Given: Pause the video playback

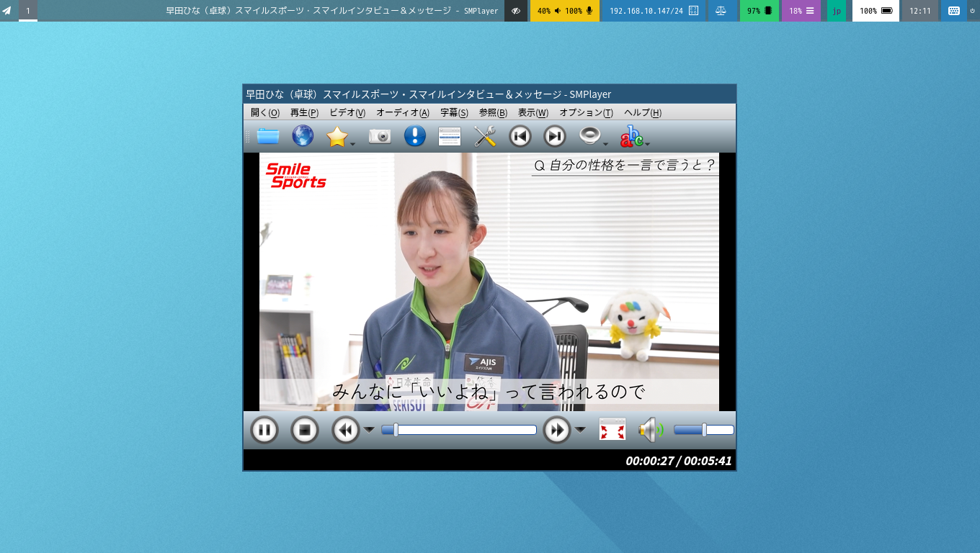Looking at the screenshot, I should point(264,431).
